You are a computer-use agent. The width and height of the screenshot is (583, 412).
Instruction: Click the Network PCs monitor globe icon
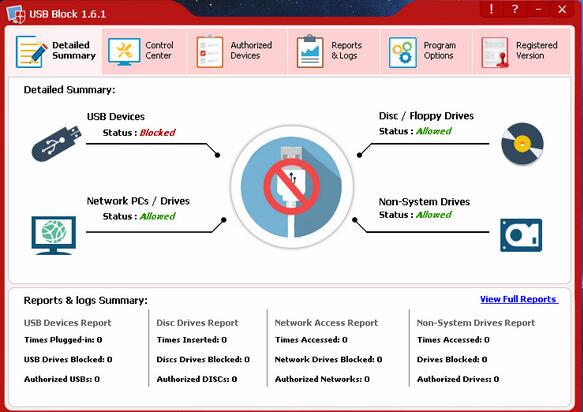coord(54,235)
